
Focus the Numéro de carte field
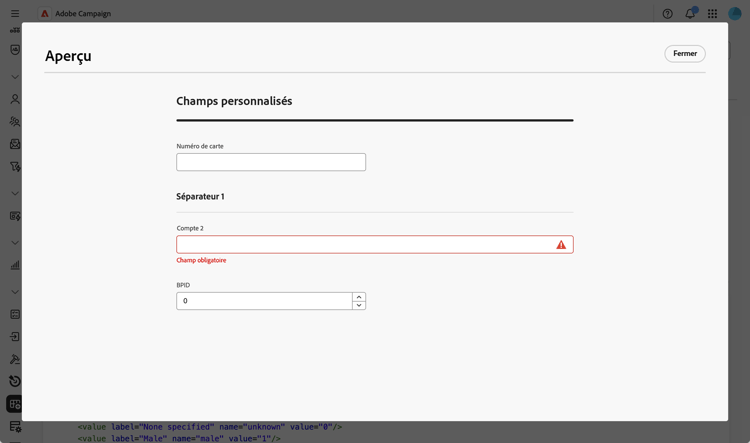271,162
